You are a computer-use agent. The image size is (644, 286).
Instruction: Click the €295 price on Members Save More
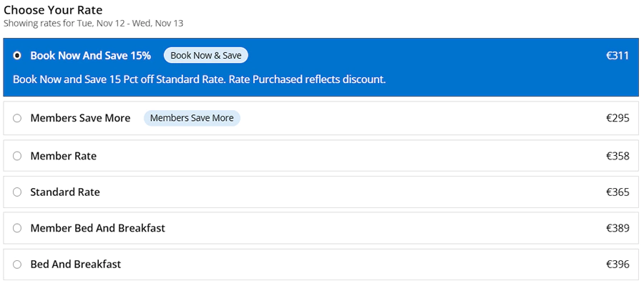pos(617,118)
